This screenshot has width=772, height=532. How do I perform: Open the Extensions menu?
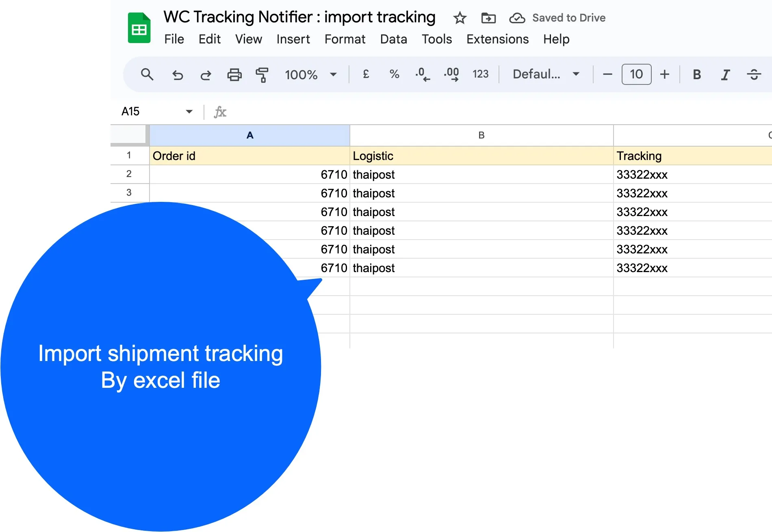(497, 39)
